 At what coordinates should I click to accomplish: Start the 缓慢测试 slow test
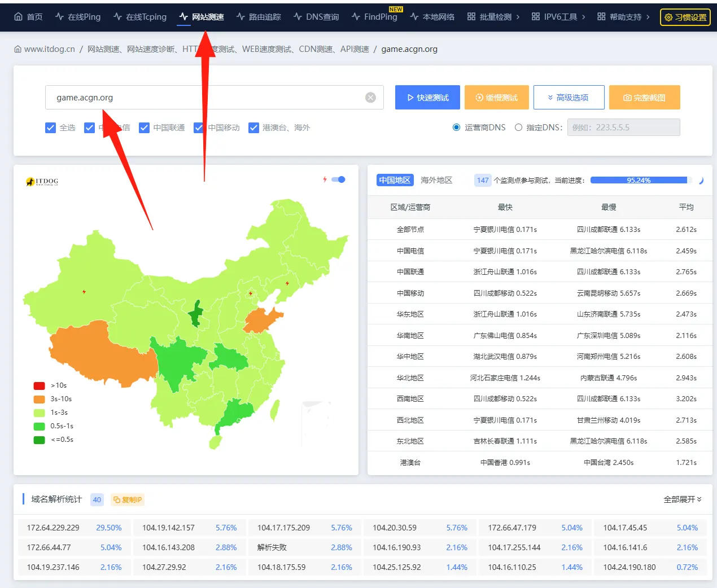(497, 97)
